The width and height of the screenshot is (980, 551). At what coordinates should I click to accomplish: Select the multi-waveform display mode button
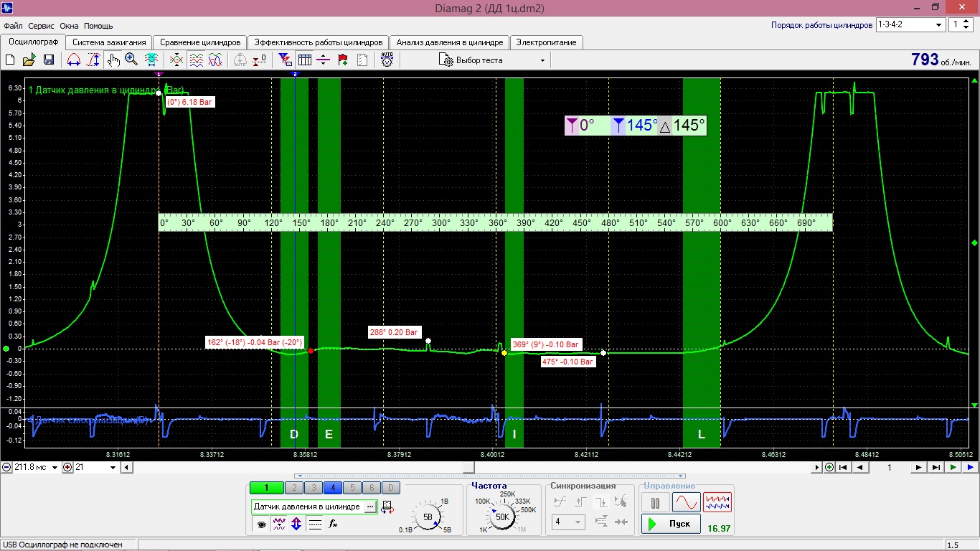[717, 502]
